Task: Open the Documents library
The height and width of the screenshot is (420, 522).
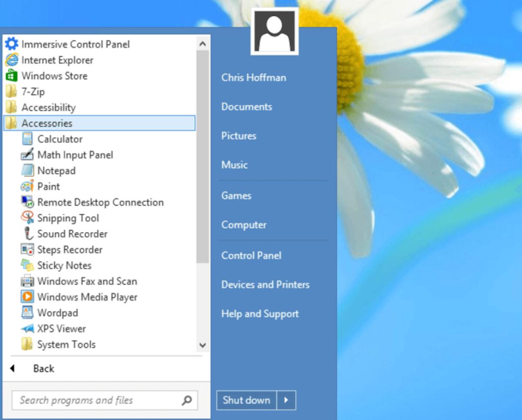Action: click(x=247, y=107)
